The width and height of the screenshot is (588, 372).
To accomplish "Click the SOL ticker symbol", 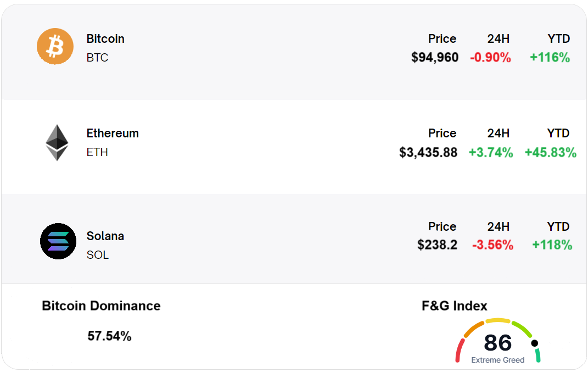I will pos(98,255).
